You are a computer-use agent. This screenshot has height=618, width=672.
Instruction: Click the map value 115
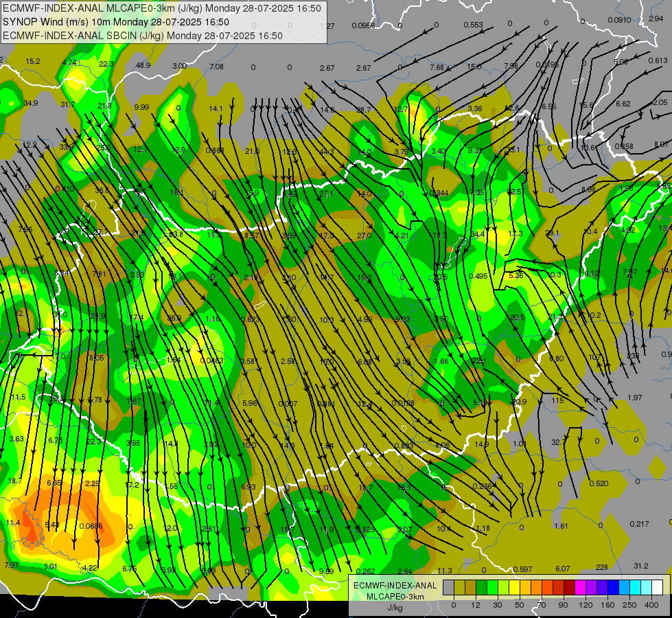tap(557, 400)
